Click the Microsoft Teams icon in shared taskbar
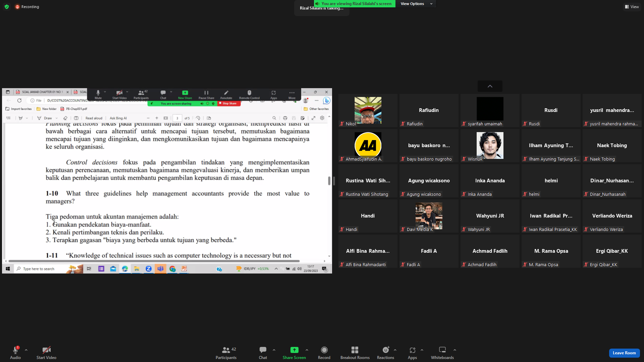The width and height of the screenshot is (644, 362). tap(161, 269)
